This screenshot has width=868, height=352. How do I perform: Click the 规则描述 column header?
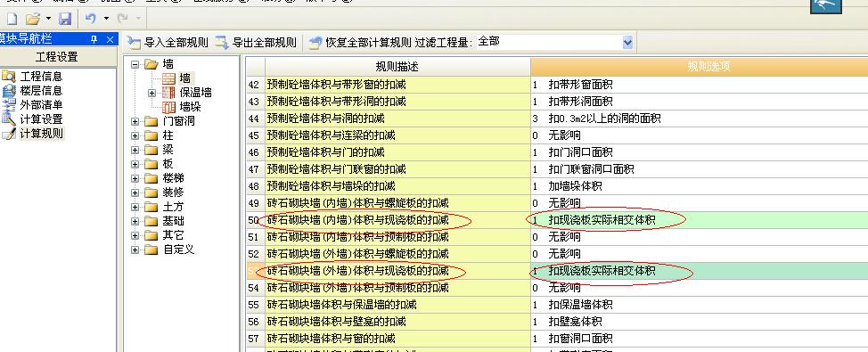click(x=397, y=67)
